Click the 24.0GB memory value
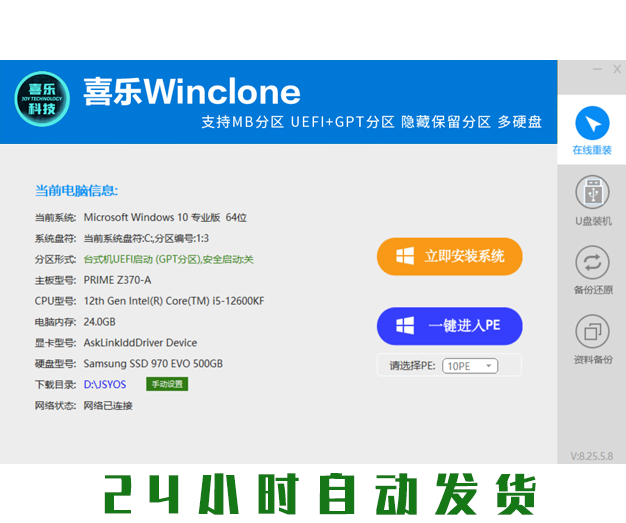Screen dimensions: 626x523 tap(99, 322)
